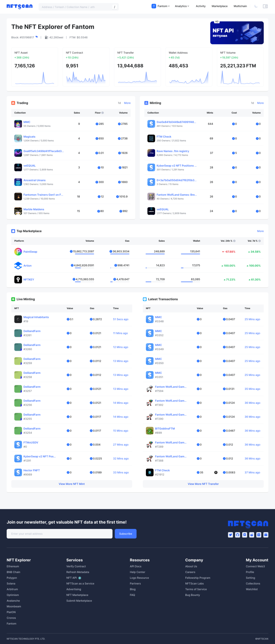Viewport: 275px width, 644px height.
Task: Click the Magical Inhabitants #19 avatar
Action: (x=18, y=319)
